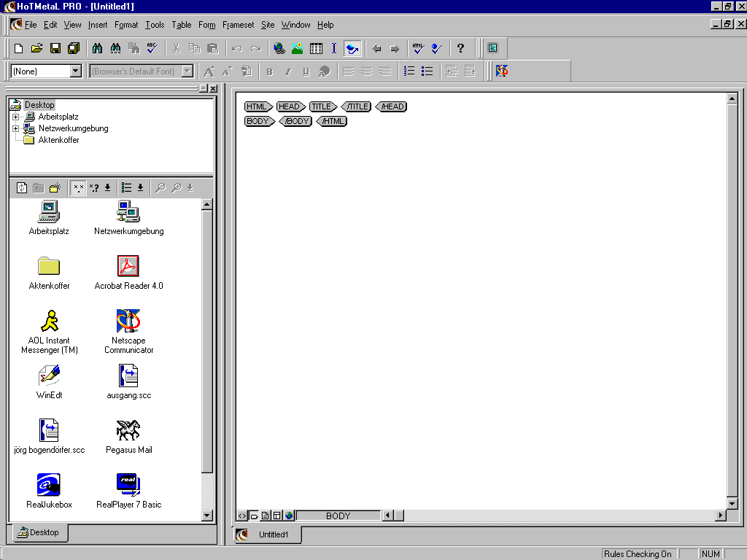Click the scissors Cut icon

[176, 48]
